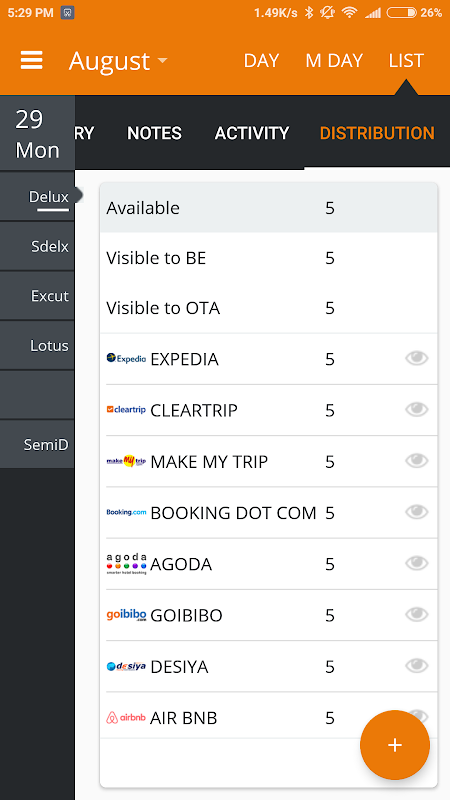Tap the orange plus add button
This screenshot has width=450, height=800.
(395, 745)
